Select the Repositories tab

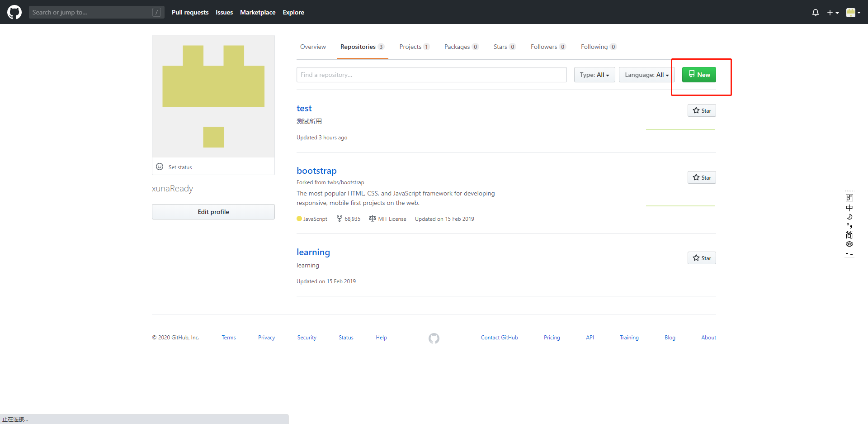point(362,47)
